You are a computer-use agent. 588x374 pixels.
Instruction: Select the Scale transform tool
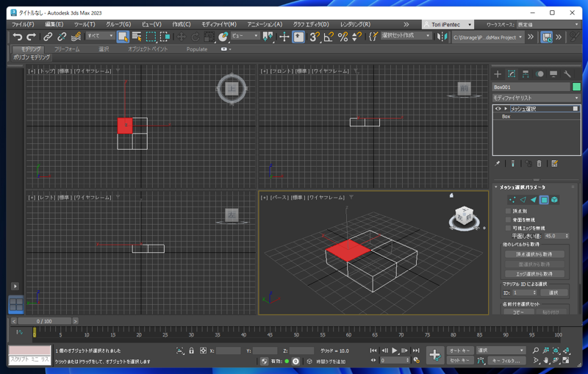[x=209, y=37]
